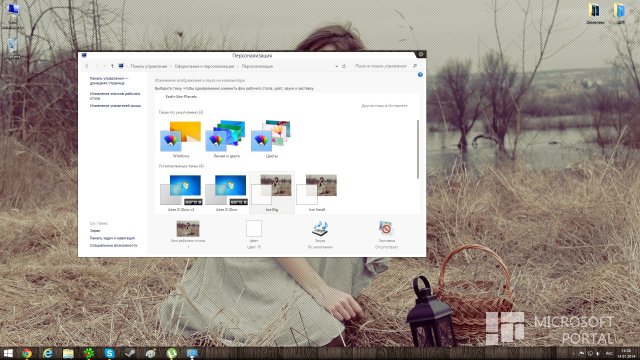Viewport: 640px width, 360px height.
Task: Go forward with navigation forward arrow
Action: coord(97,66)
